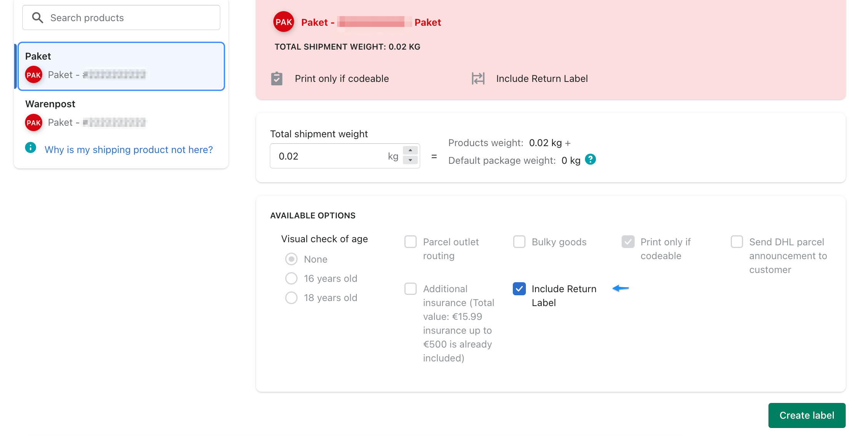Select the Warenpost shipping product
The image size is (868, 436).
pyautogui.click(x=121, y=114)
